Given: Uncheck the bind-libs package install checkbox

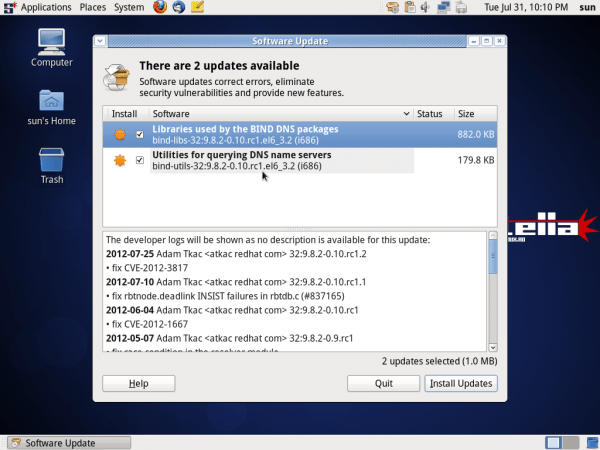Looking at the screenshot, I should click(x=140, y=135).
